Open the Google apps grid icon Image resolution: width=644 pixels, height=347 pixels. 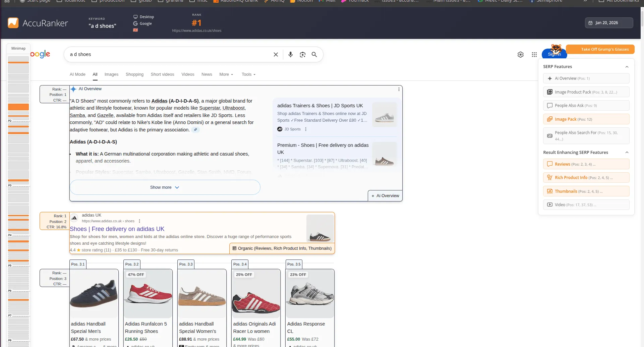pos(534,55)
